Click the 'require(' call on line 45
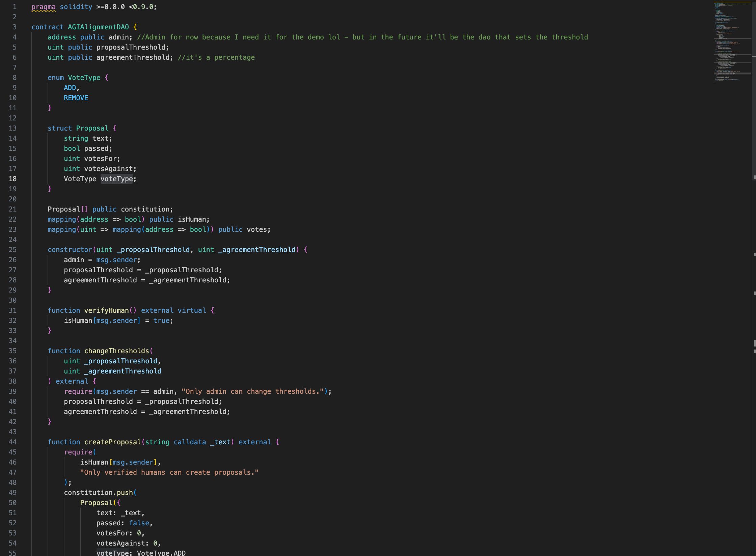 click(x=80, y=452)
